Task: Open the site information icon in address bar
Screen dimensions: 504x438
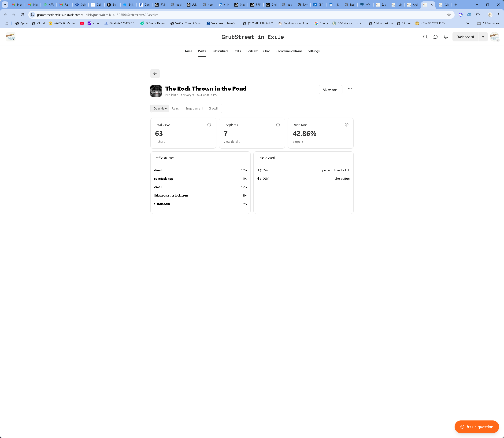Action: [x=32, y=15]
